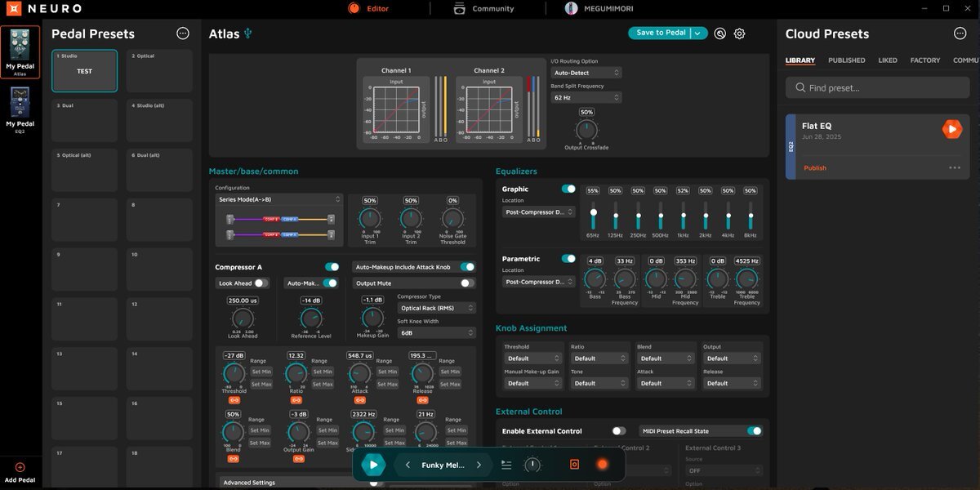Image resolution: width=980 pixels, height=490 pixels.
Task: Skip to the next sample after Funky Mel...
Action: pyautogui.click(x=479, y=465)
